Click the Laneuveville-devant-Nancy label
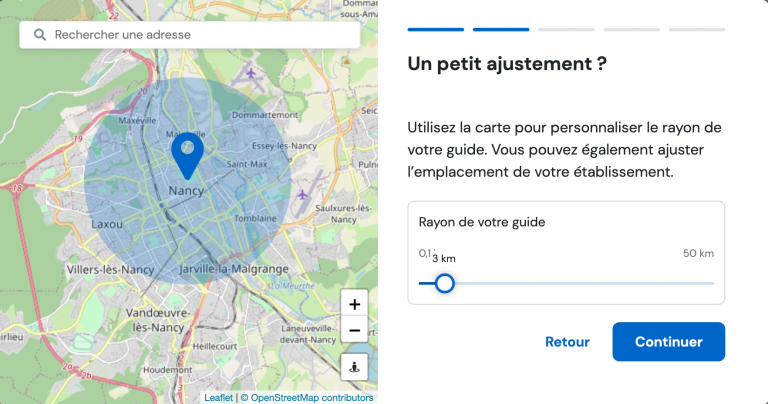The width and height of the screenshot is (768, 404). pos(308,334)
